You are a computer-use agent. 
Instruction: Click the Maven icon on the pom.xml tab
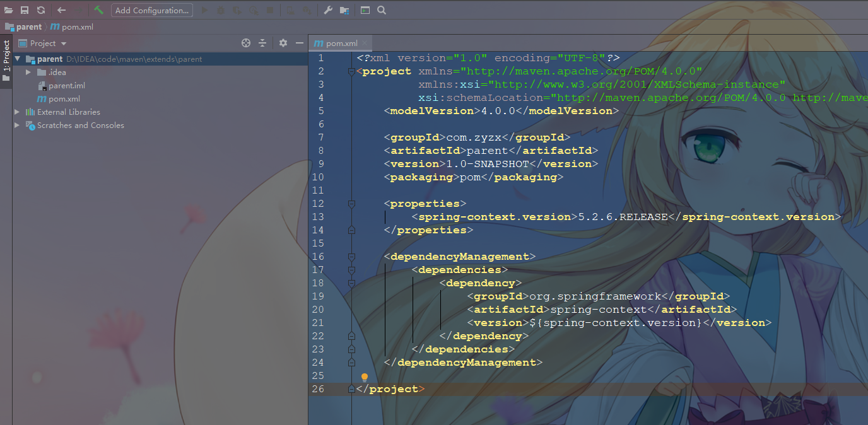coord(319,44)
